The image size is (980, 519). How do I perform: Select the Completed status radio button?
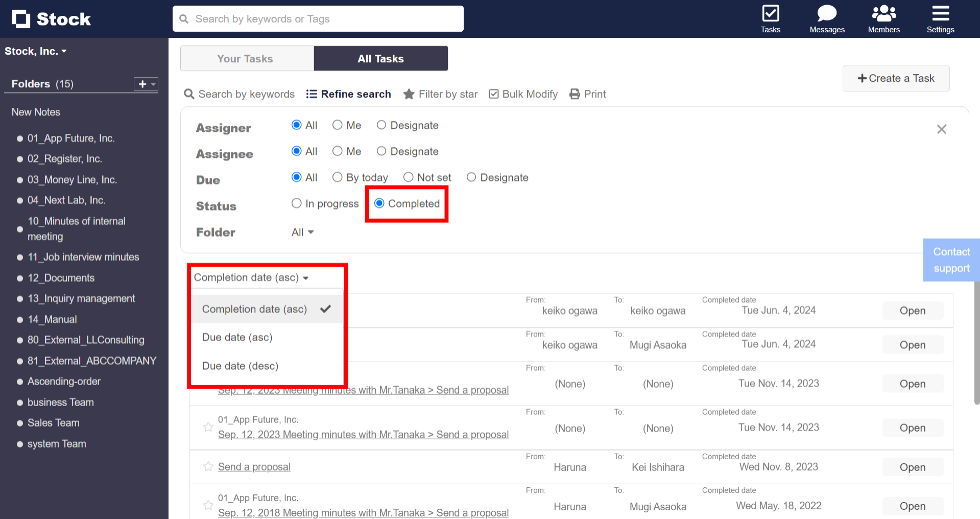[379, 203]
